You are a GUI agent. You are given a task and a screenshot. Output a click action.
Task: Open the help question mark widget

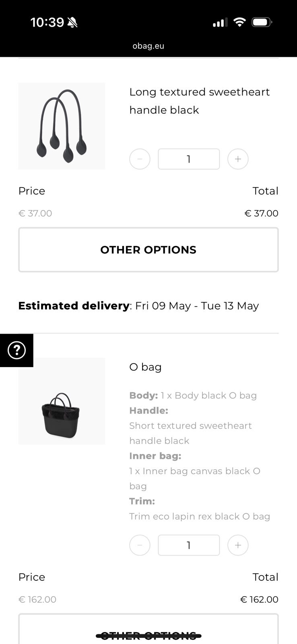coord(16,350)
